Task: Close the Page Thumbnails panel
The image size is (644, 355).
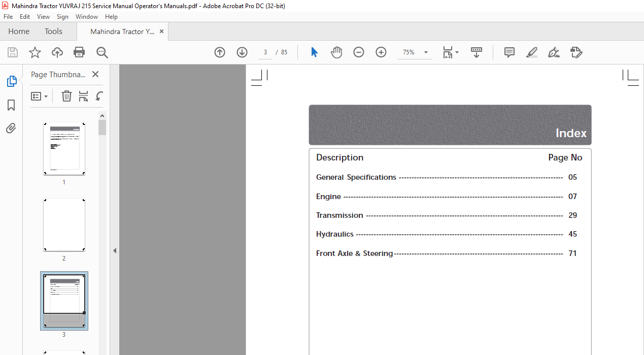Action: pyautogui.click(x=95, y=74)
